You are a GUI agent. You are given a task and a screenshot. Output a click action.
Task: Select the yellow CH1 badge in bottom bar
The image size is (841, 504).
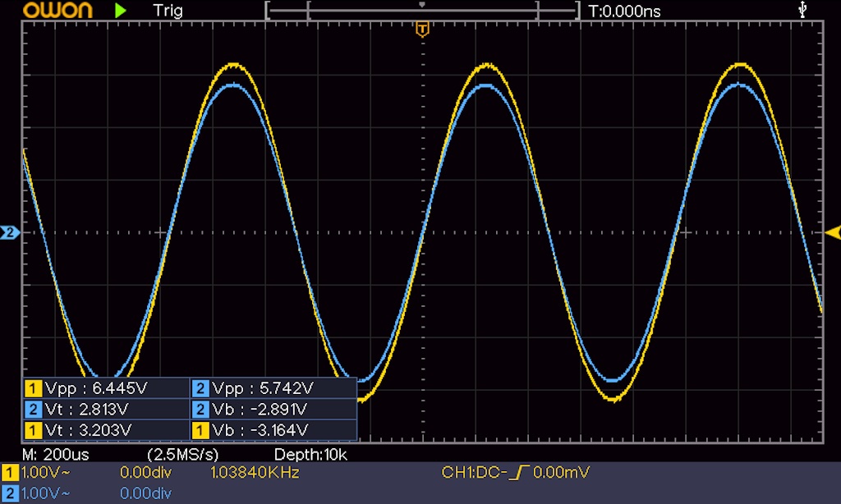10,473
